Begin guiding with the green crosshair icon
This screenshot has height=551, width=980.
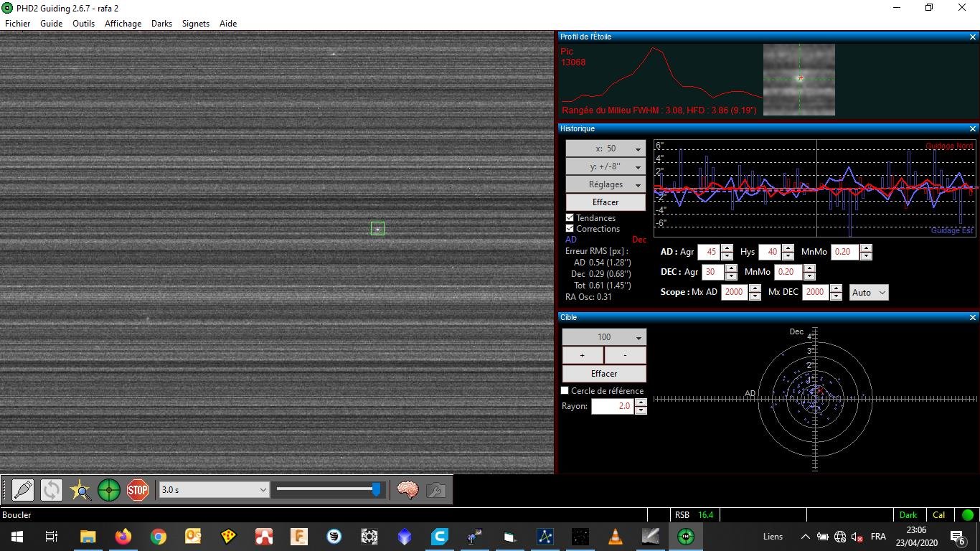(x=109, y=490)
